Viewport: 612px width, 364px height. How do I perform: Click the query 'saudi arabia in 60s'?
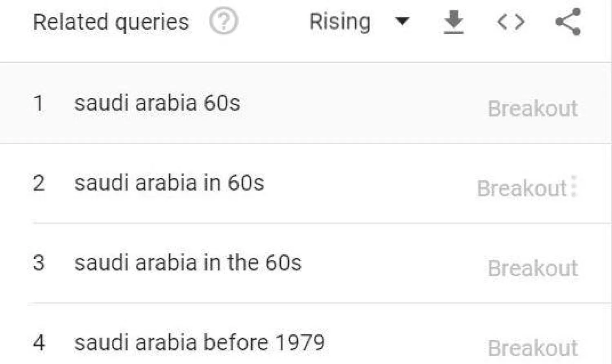click(x=169, y=183)
